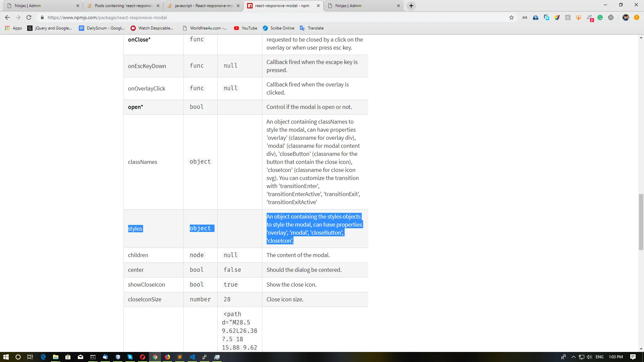644x362 pixels.
Task: Click the address bar URL
Action: point(107,17)
